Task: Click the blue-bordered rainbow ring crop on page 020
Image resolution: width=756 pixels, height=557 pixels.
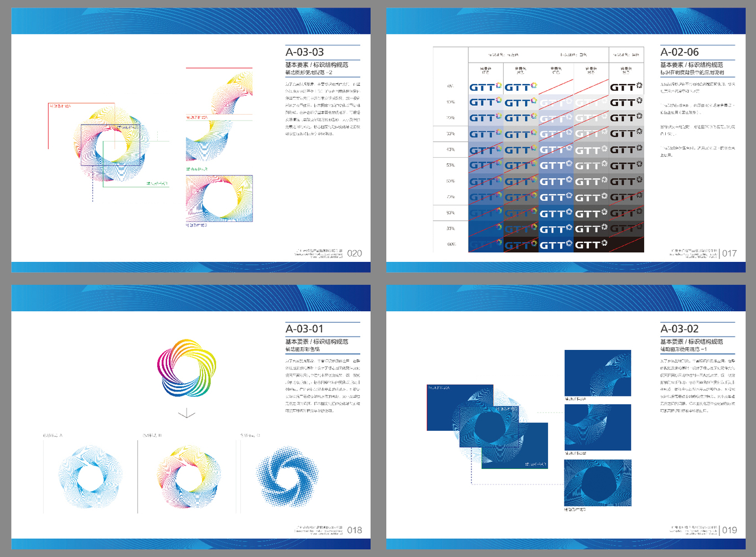Action: [x=219, y=199]
